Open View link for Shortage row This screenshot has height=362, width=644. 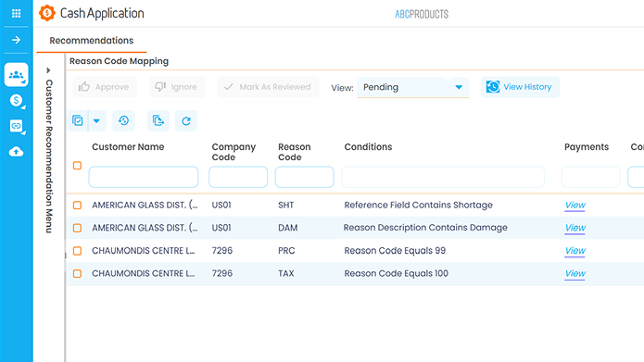(575, 205)
